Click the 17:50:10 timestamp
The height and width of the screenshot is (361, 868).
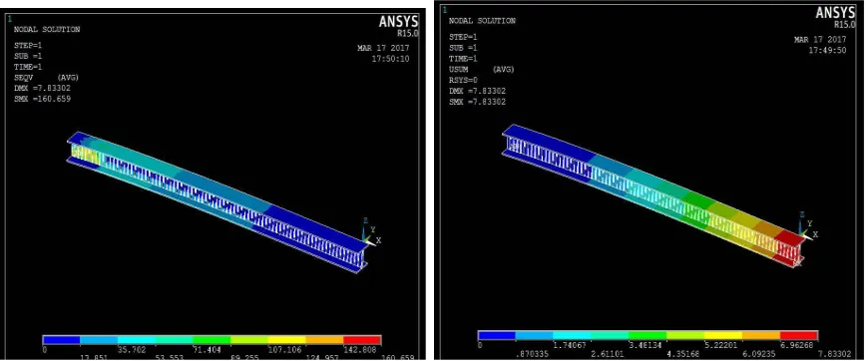click(391, 59)
